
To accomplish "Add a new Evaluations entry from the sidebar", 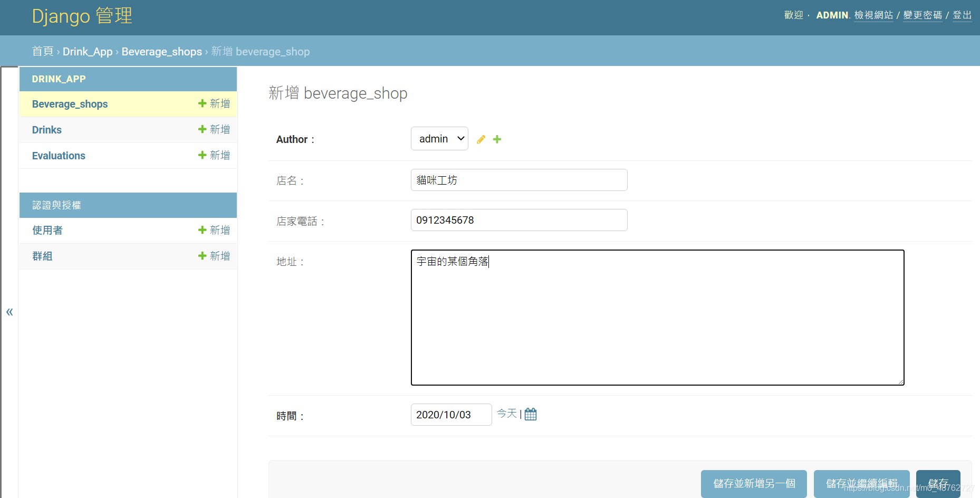I will click(x=214, y=155).
